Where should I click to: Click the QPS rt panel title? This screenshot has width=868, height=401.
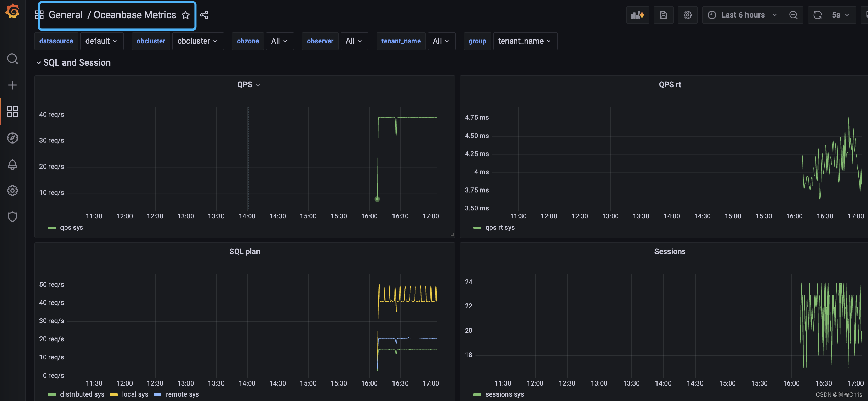670,85
